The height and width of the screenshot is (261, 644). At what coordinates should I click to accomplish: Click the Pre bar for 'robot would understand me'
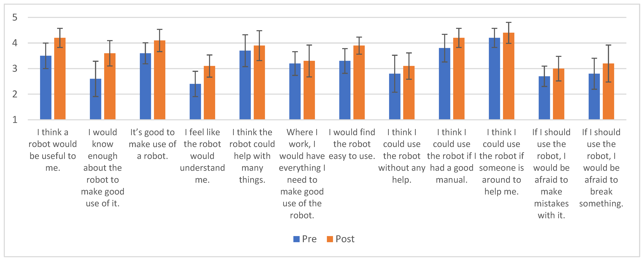click(x=195, y=102)
